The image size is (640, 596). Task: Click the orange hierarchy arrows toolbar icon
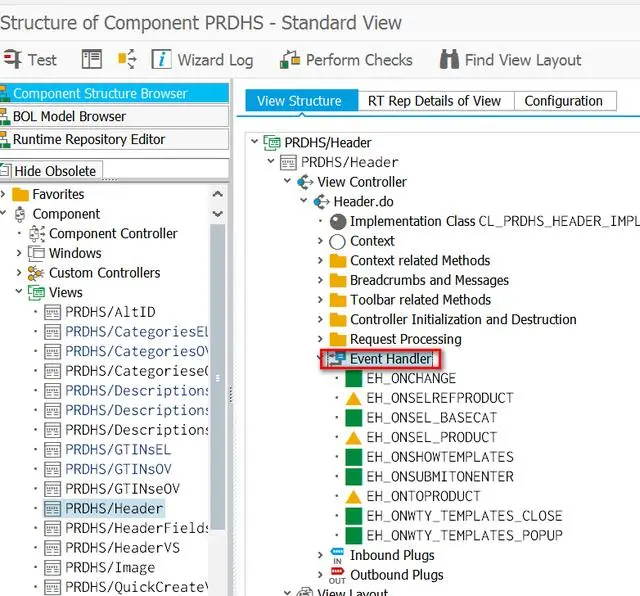(127, 60)
